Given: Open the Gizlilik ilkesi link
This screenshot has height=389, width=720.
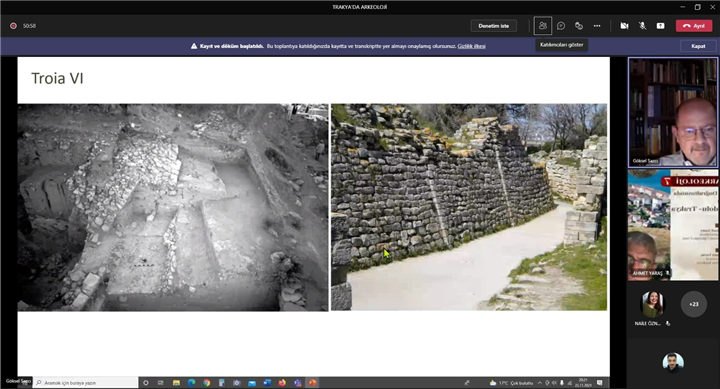Looking at the screenshot, I should [472, 46].
